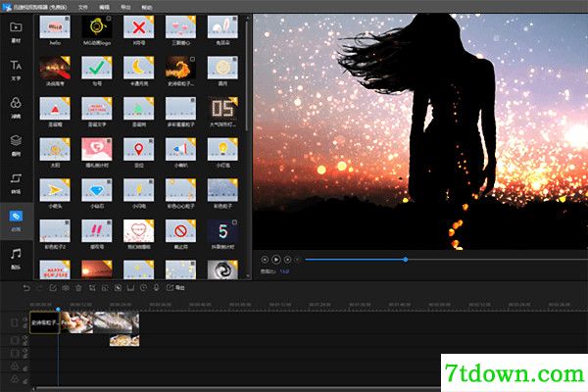Select the hello speech bubble thumbnail
Viewport: 588px width, 392px height.
(55, 27)
